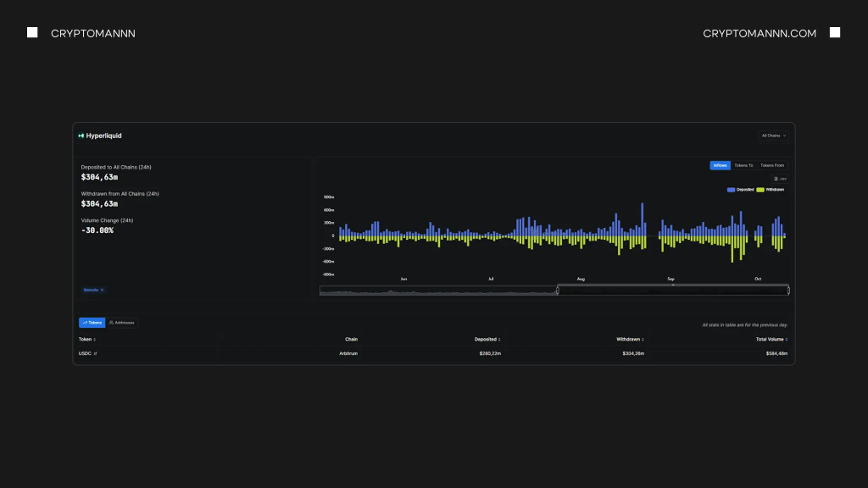Open external link icon beside USDC

pos(95,353)
